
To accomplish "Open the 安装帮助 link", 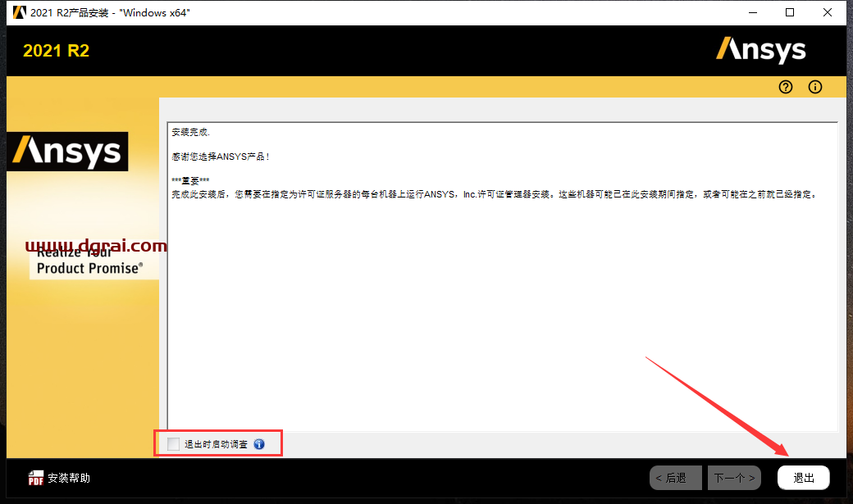I will (69, 478).
